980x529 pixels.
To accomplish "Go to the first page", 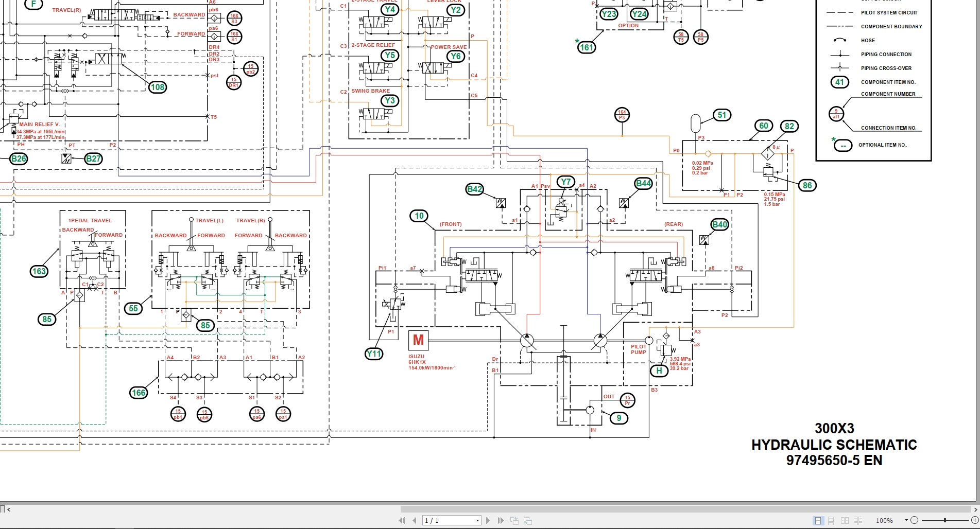I will (403, 520).
